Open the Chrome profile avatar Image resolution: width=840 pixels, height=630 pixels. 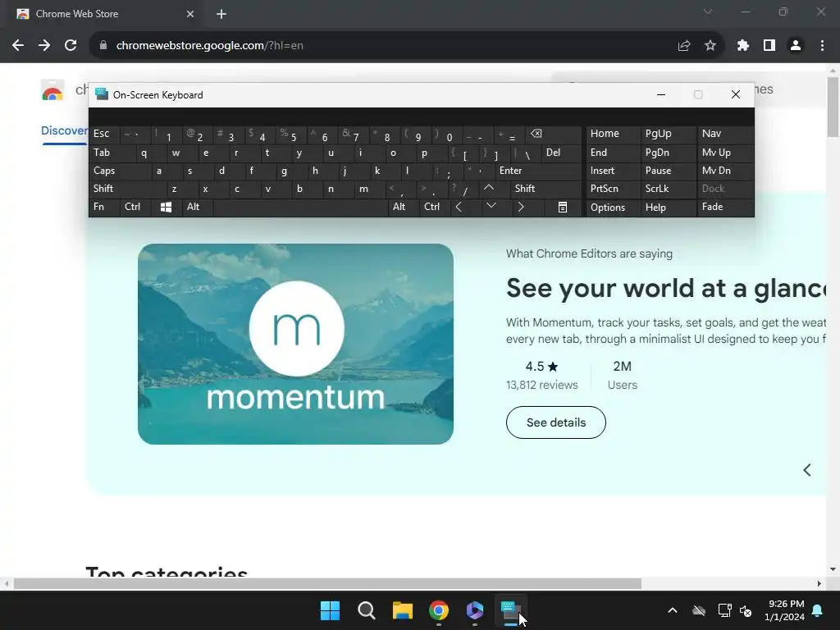click(x=796, y=46)
